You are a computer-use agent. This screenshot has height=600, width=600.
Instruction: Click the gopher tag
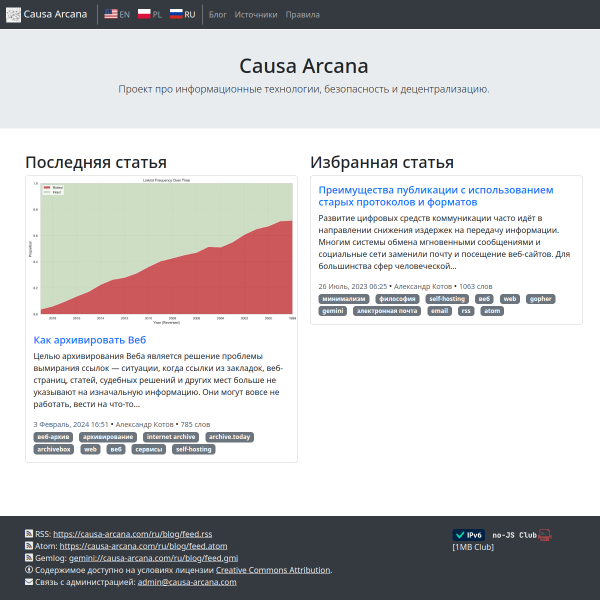pos(541,299)
